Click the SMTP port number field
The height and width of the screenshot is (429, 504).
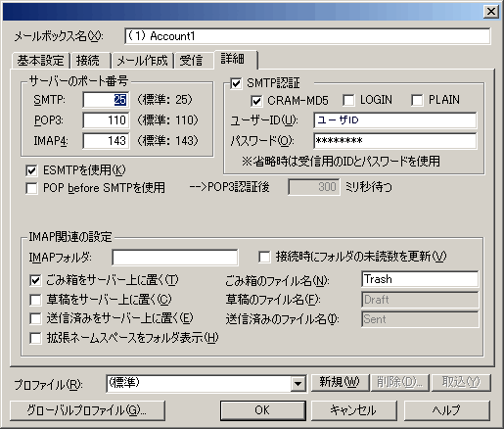click(x=106, y=100)
